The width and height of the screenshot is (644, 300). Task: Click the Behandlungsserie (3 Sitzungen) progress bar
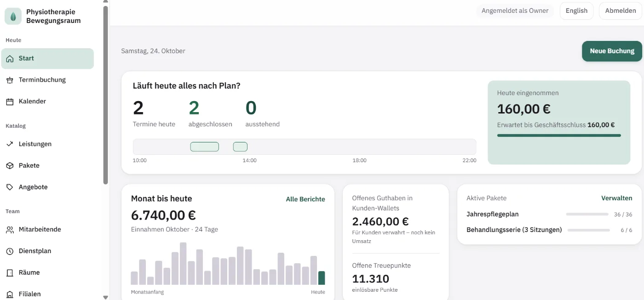tap(588, 230)
